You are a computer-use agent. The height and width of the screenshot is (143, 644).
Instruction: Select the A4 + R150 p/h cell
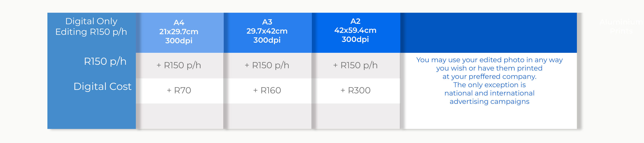click(179, 65)
